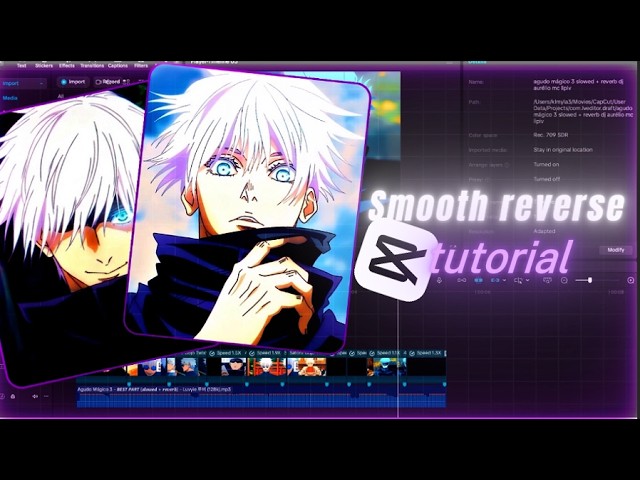Viewport: 640px width, 480px height.
Task: Open the Effects tab
Action: coord(67,65)
